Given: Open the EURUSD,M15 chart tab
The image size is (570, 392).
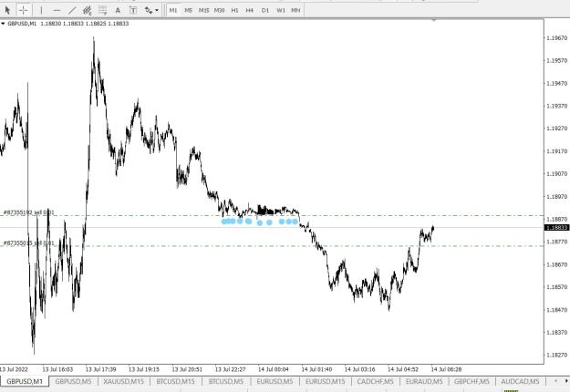Looking at the screenshot, I should [x=325, y=381].
